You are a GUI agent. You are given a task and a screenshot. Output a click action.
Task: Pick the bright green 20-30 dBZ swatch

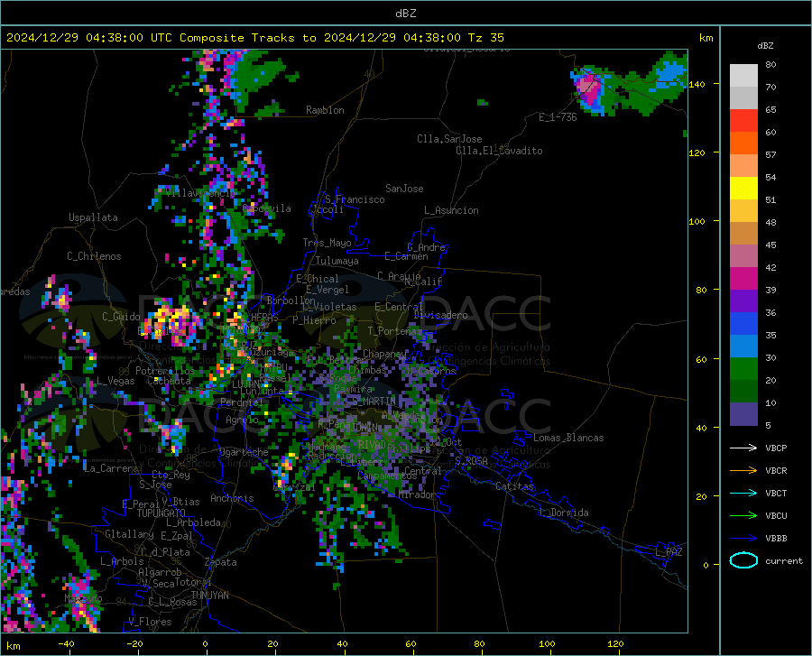743,369
